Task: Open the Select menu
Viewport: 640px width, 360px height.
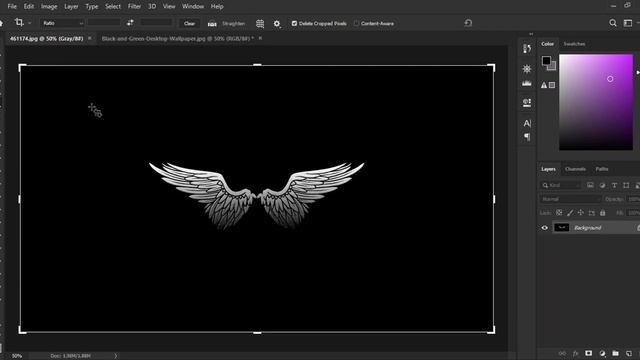Action: click(113, 7)
